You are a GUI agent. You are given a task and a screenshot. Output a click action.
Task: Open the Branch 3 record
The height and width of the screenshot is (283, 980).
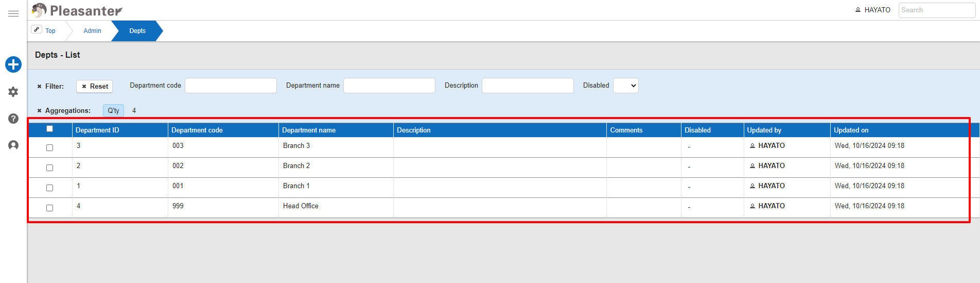tap(296, 146)
